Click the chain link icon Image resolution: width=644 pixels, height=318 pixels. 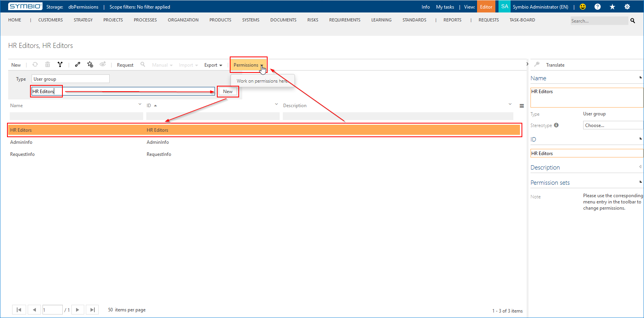click(78, 65)
